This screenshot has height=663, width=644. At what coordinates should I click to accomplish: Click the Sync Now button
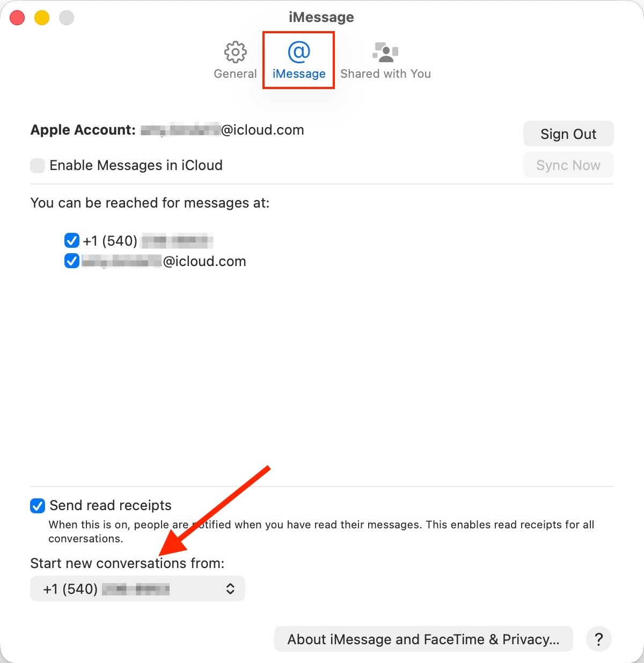[568, 165]
